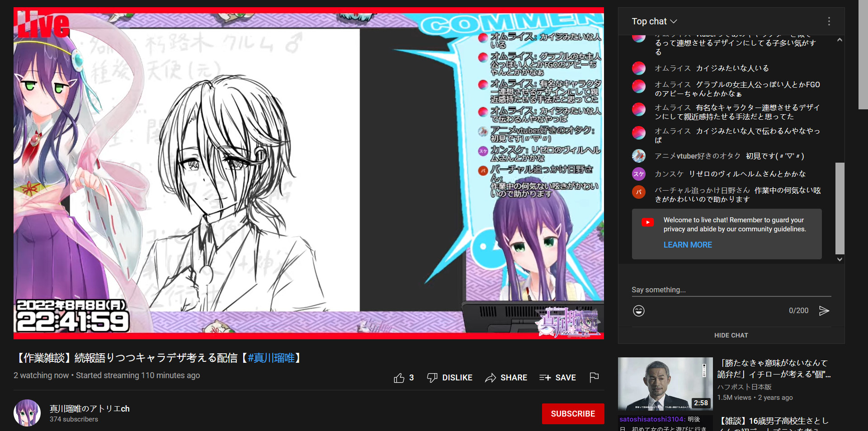The width and height of the screenshot is (868, 431).
Task: Open the emoji picker in chat
Action: [638, 311]
